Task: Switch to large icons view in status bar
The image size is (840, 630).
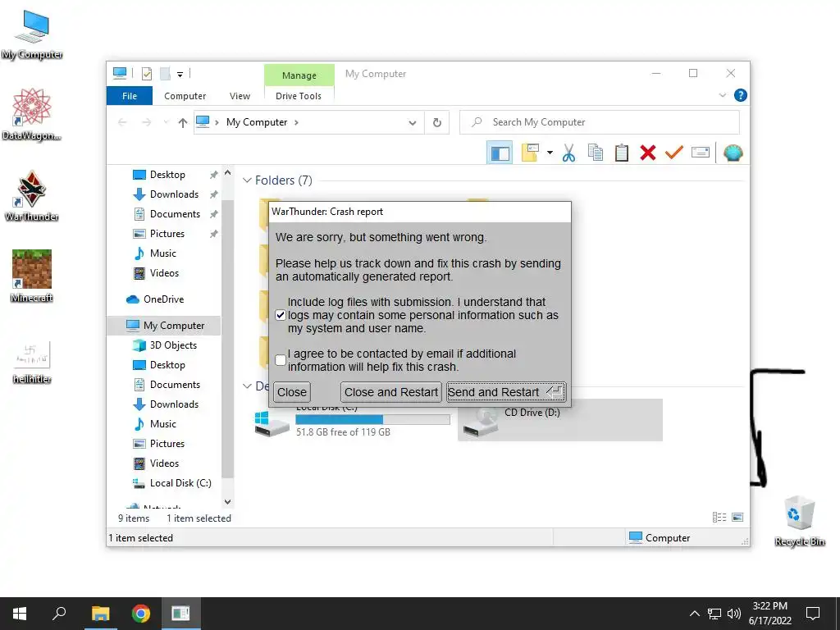Action: click(x=737, y=518)
